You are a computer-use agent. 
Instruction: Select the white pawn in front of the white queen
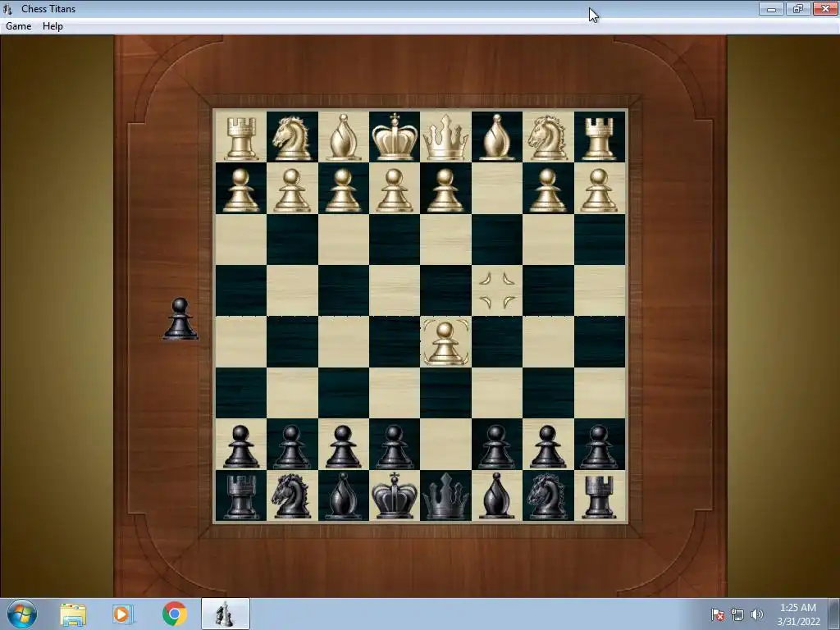(445, 190)
